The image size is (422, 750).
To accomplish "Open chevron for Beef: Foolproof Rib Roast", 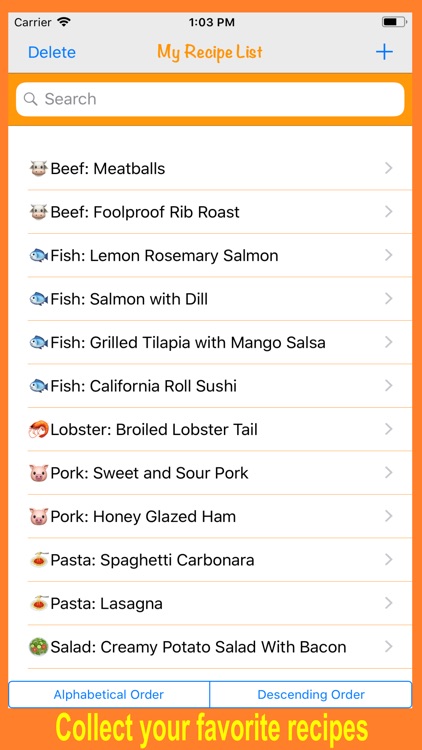I will point(389,212).
